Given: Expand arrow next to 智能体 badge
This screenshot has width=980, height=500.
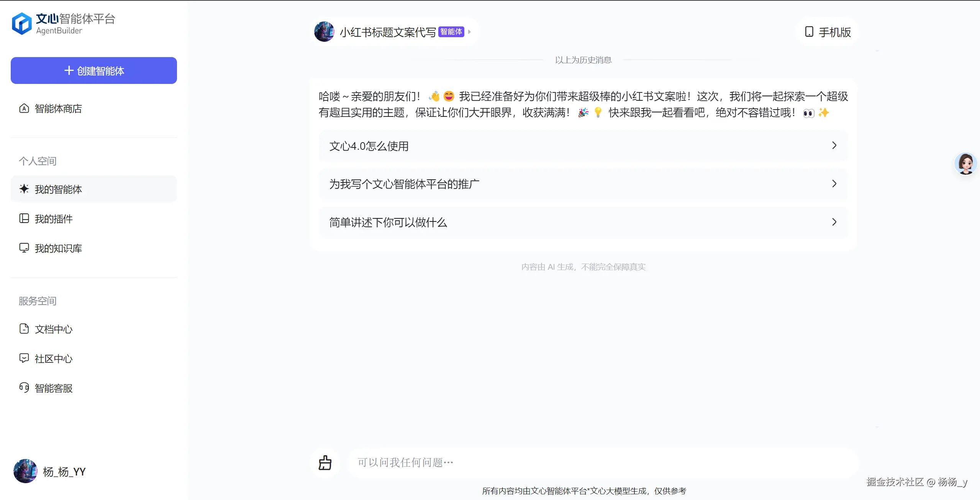Looking at the screenshot, I should tap(469, 32).
